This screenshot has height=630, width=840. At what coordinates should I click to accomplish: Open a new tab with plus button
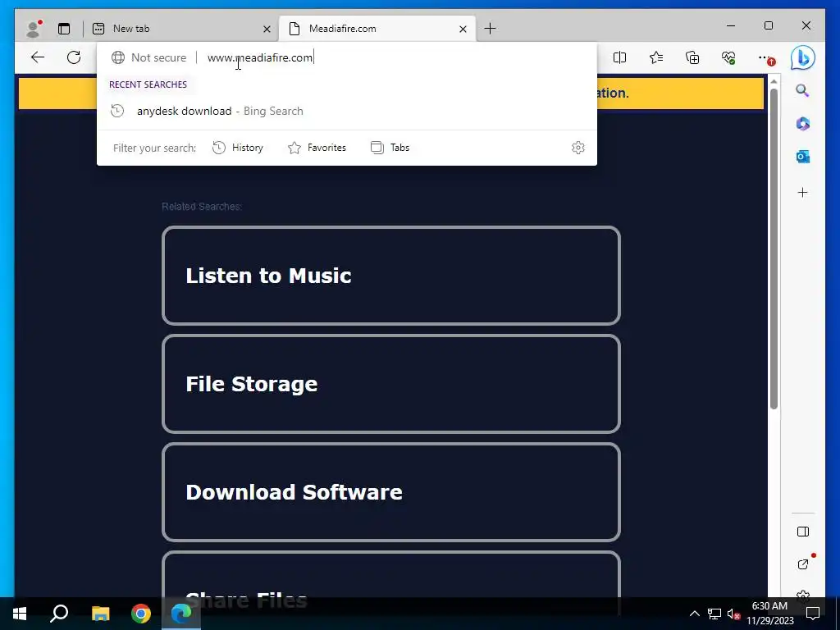(490, 29)
